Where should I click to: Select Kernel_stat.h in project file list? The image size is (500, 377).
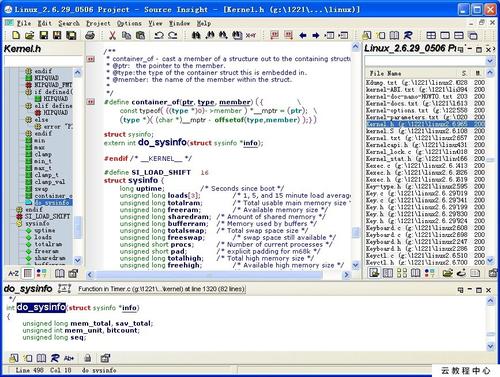click(425, 159)
